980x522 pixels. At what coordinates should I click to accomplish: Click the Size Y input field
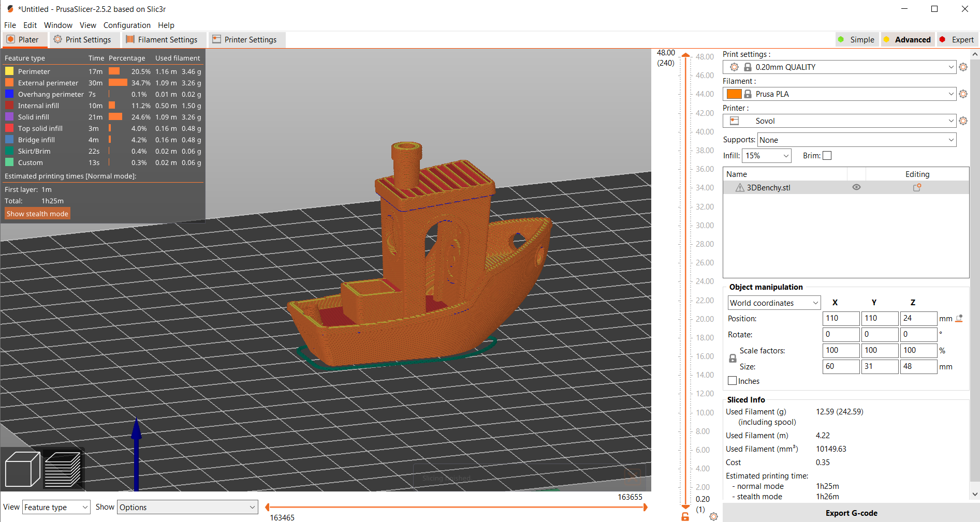[880, 367]
